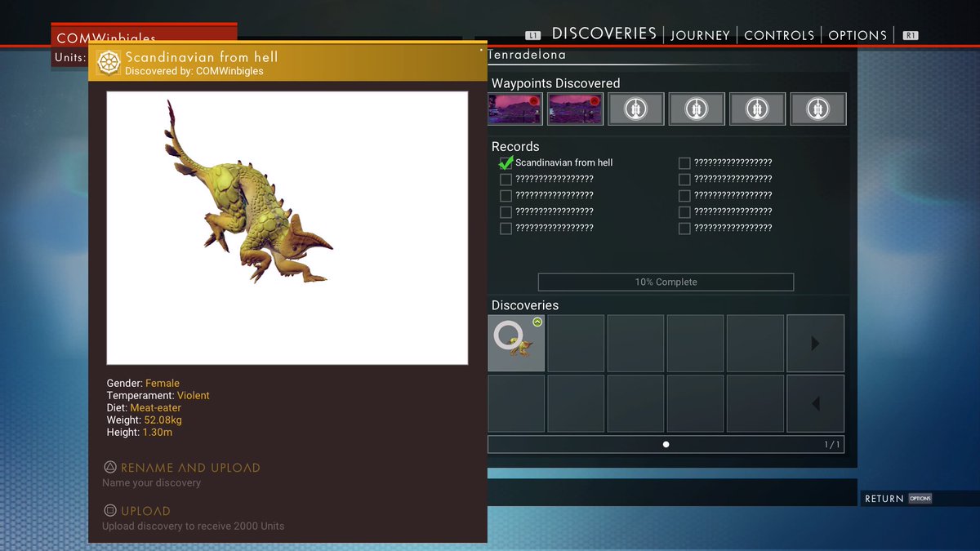This screenshot has height=551, width=980.
Task: Click the COMWinbigles player name header
Action: click(106, 38)
